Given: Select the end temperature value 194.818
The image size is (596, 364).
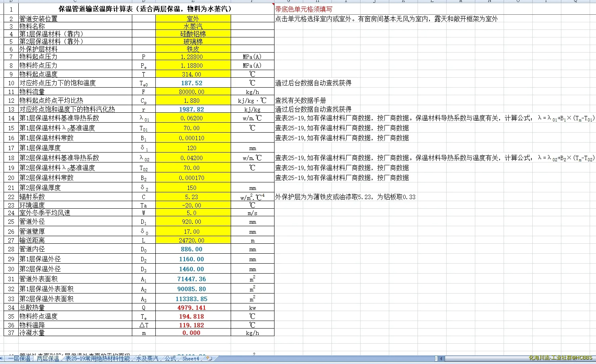Looking at the screenshot, I should 193,316.
